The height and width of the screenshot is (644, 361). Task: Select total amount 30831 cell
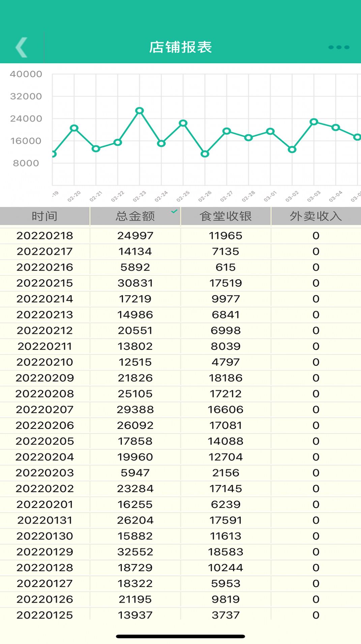[x=135, y=283]
